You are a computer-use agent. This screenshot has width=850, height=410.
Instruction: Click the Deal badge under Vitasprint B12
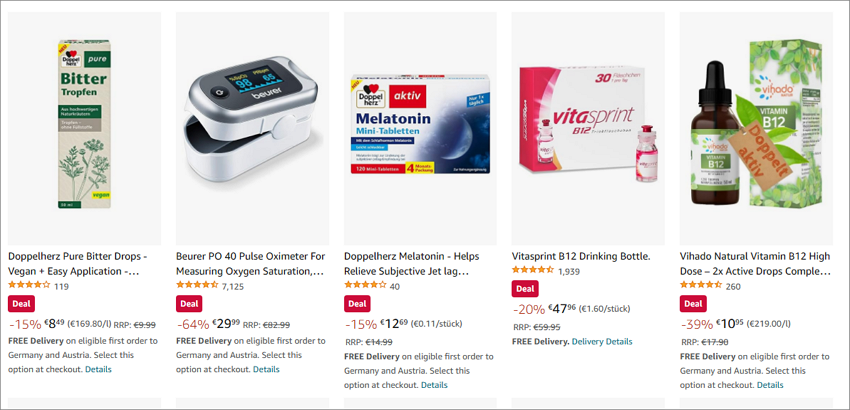(525, 289)
